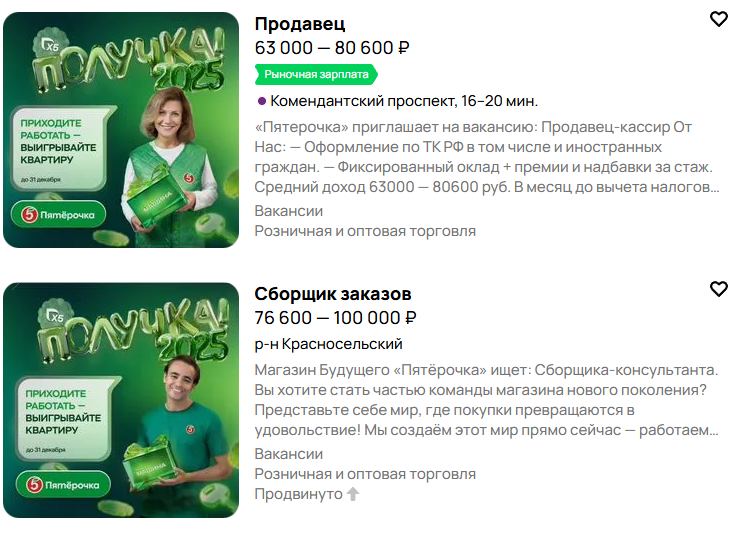Image resolution: width=743 pixels, height=538 pixels.
Task: Select Вакансии category under Продавец listing
Action: tap(289, 211)
